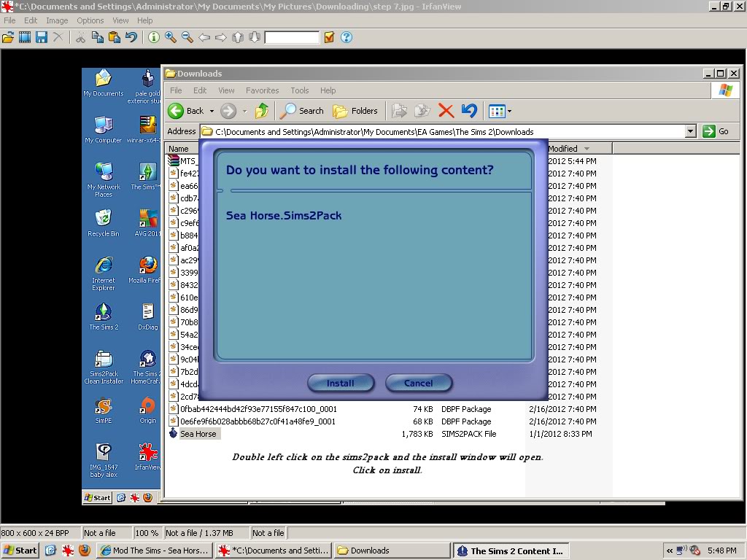Viewport: 747px width, 560px height.
Task: Click the security alert tray icon beside the clock
Action: (694, 551)
